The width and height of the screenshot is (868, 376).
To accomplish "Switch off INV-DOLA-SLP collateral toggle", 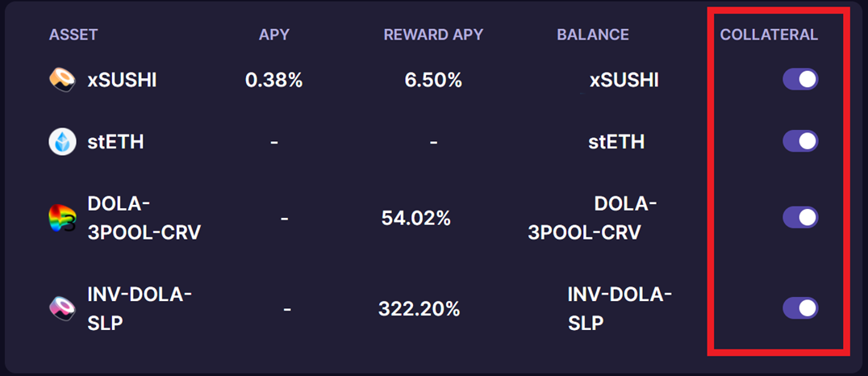I will 800,308.
